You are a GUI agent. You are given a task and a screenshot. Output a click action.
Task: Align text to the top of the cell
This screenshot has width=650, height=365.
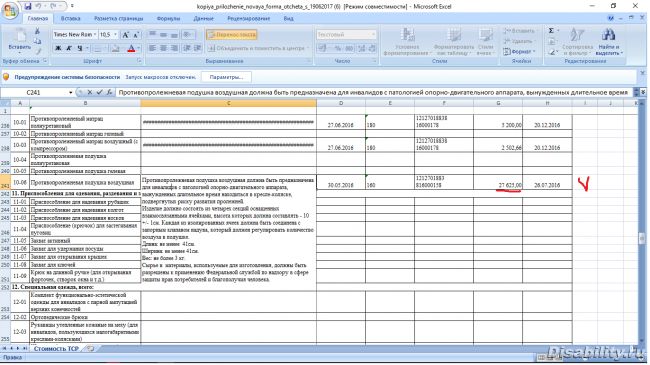tap(153, 35)
